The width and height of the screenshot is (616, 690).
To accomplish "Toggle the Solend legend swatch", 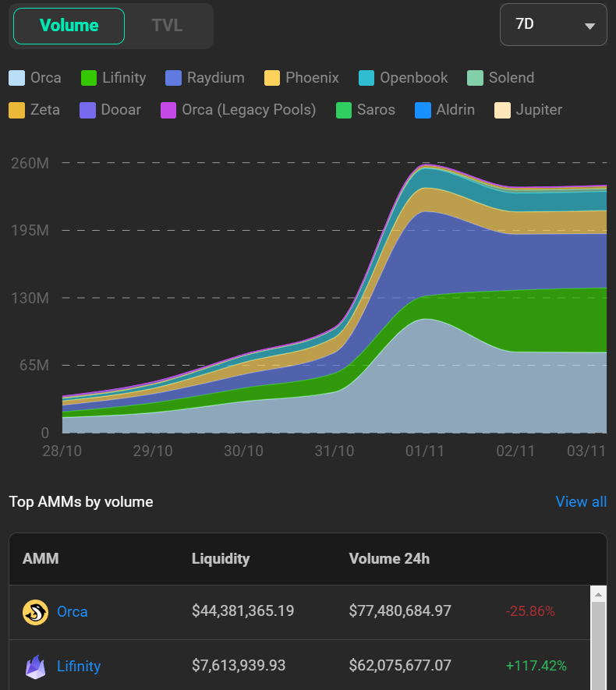I will (475, 78).
